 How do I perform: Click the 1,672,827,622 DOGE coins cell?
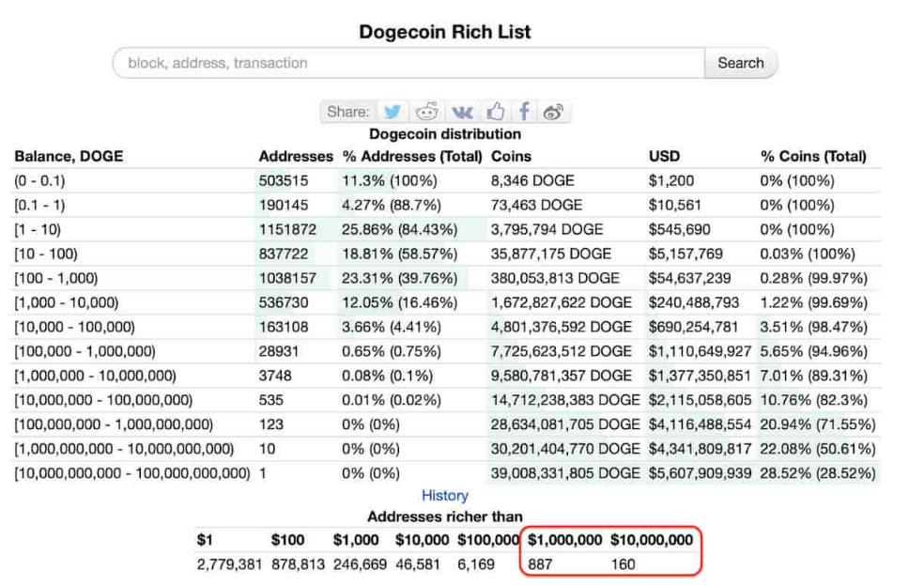(x=562, y=302)
